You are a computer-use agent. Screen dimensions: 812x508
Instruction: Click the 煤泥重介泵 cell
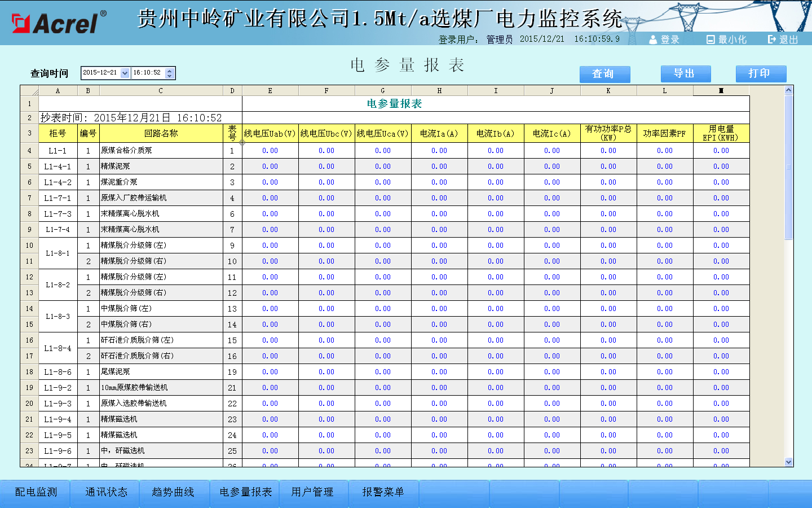161,182
